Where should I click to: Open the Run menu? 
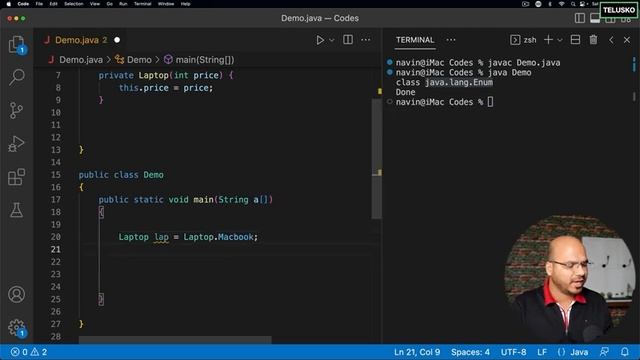(123, 4)
